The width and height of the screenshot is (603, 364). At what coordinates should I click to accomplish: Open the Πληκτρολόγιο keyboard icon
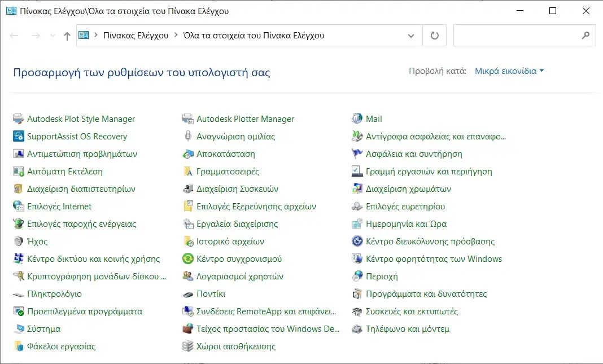click(18, 295)
